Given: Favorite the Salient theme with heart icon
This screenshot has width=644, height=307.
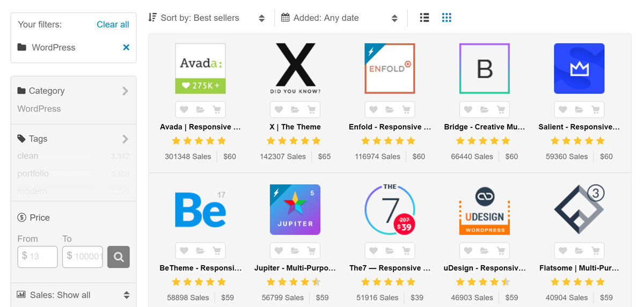Looking at the screenshot, I should [563, 109].
